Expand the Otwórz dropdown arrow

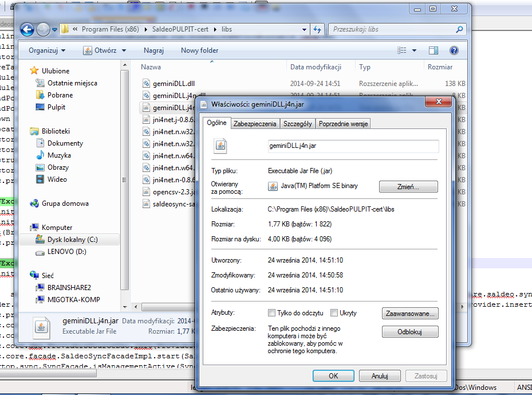124,50
